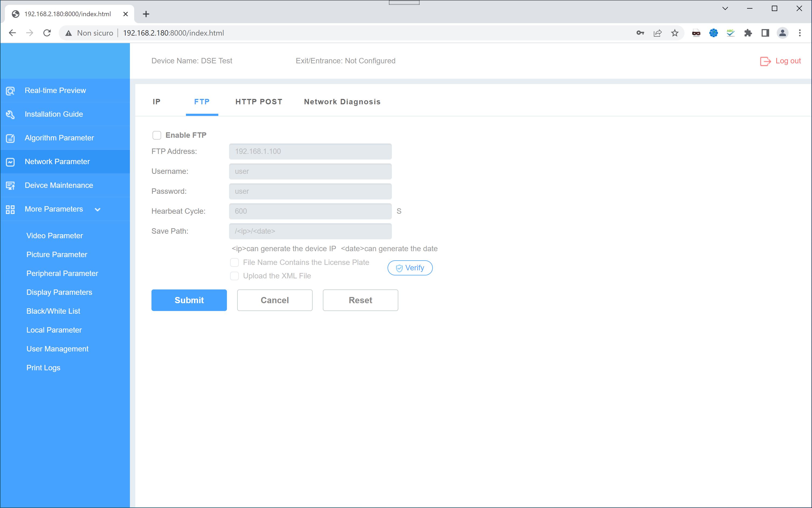Check File Name Contains the License Plate

tap(234, 262)
